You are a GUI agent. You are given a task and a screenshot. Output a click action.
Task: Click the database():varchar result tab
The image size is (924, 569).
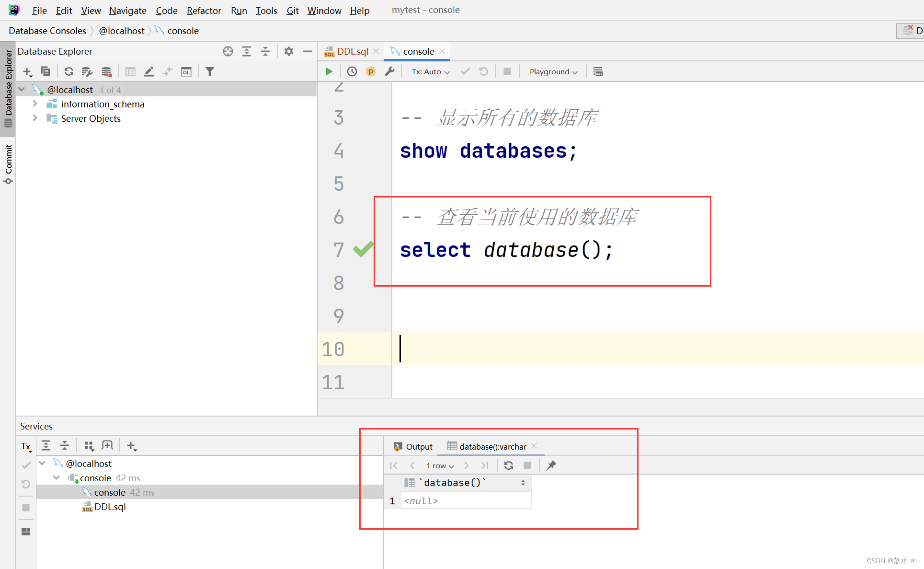pos(491,446)
